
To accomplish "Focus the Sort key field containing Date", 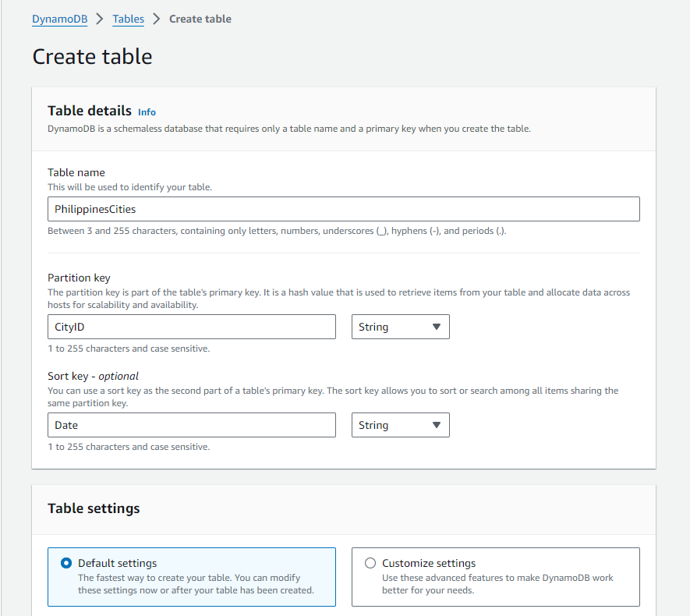I will 191,425.
